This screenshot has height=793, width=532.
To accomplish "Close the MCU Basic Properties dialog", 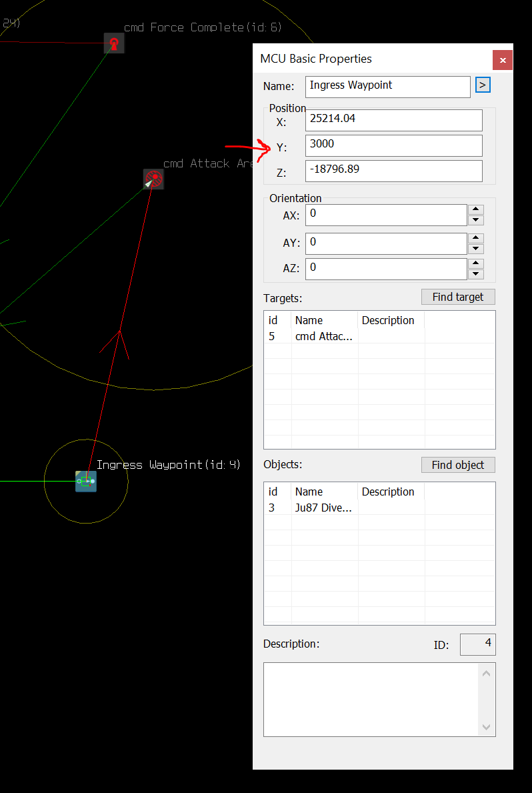I will coord(502,60).
